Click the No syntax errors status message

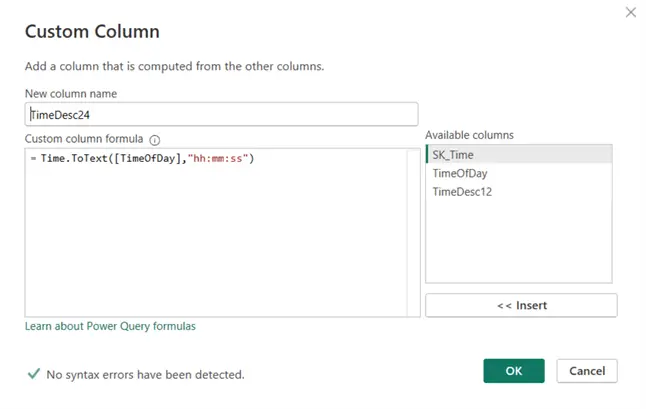[146, 375]
